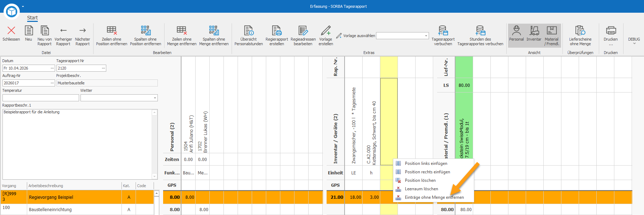The width and height of the screenshot is (644, 215).
Task: Click the Auftrag-Nr ellipsis lookup button
Action: click(x=52, y=83)
